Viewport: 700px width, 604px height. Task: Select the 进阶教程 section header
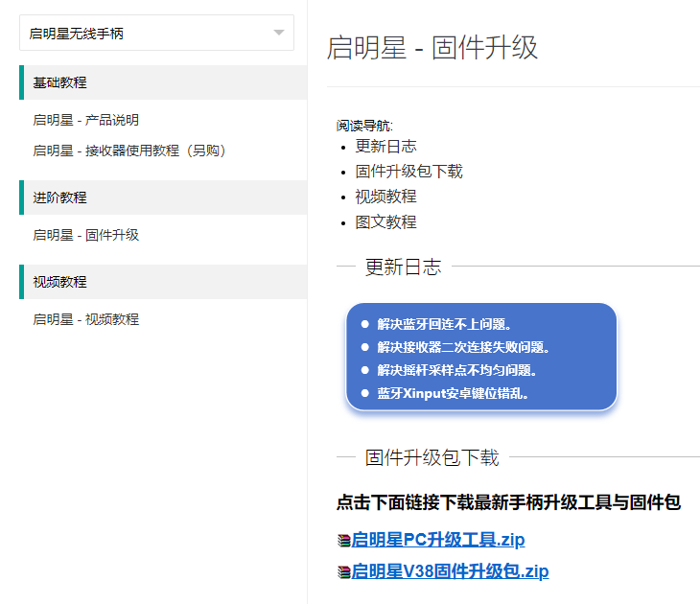click(163, 197)
